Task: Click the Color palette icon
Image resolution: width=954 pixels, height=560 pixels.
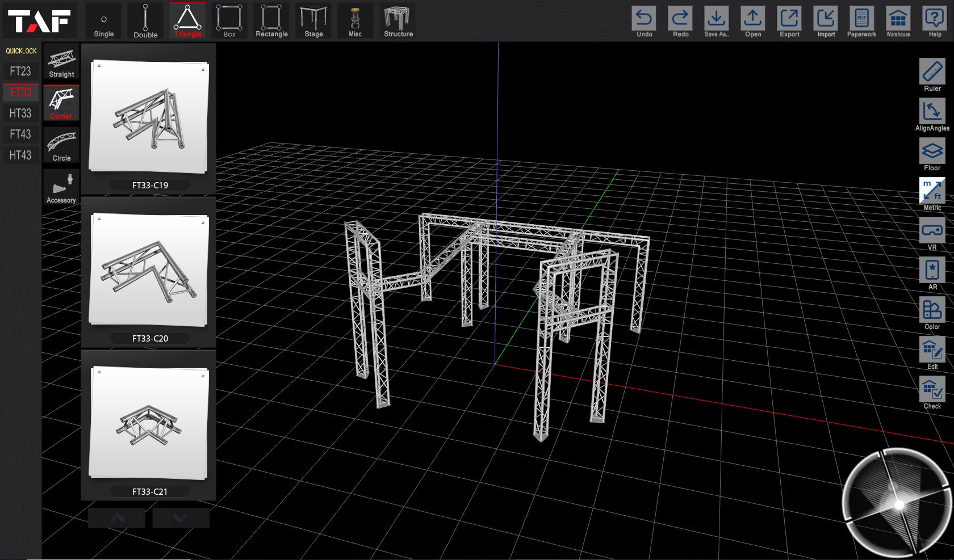Action: point(932,310)
